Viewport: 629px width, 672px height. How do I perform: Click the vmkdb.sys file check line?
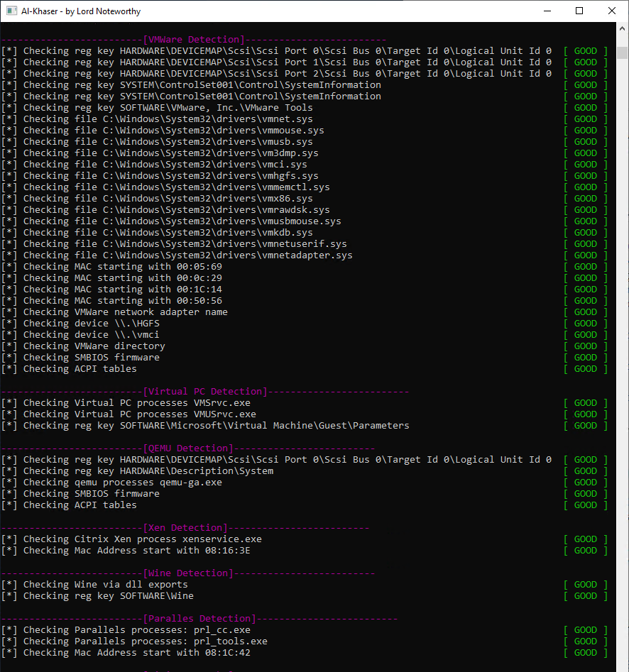click(x=157, y=233)
